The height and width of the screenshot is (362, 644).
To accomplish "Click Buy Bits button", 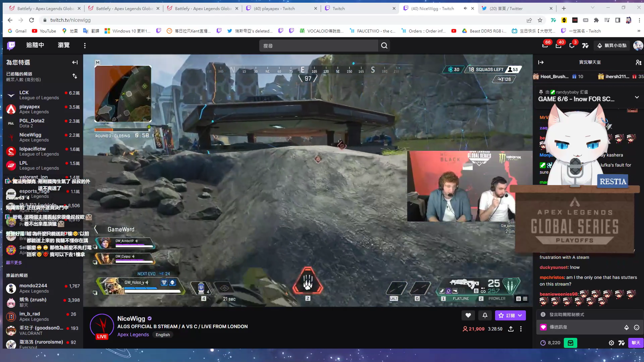I will [x=612, y=46].
